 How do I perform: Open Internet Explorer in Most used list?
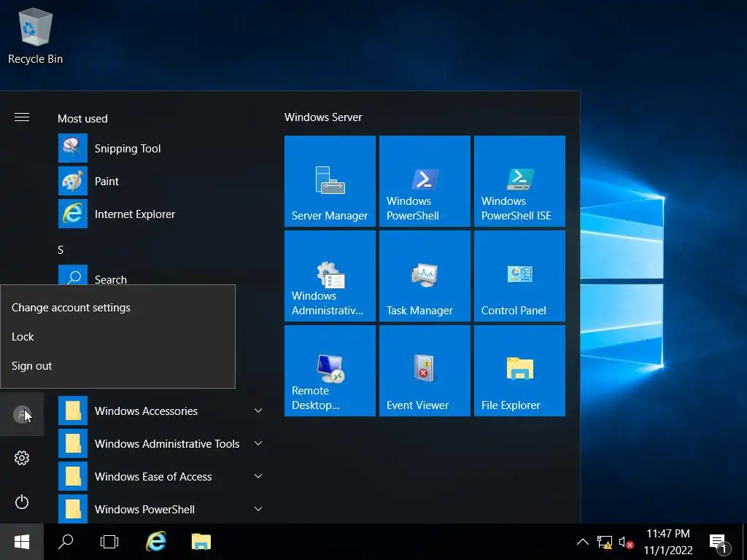(x=160, y=214)
